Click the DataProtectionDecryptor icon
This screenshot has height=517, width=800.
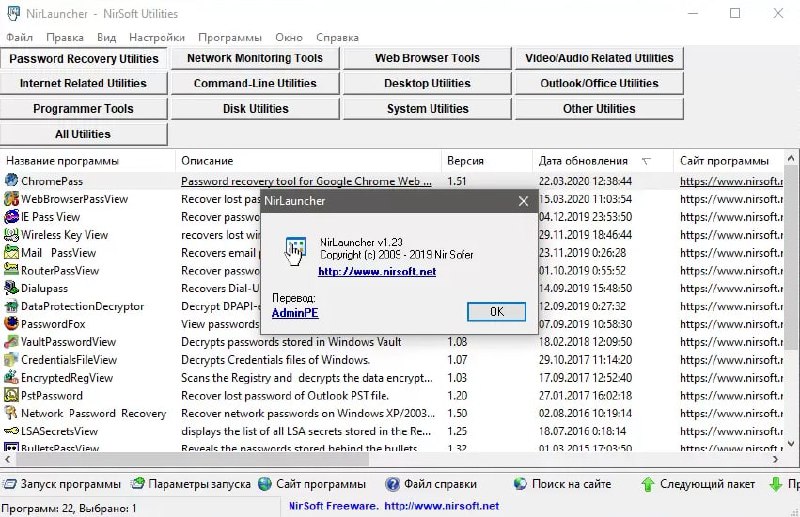point(11,306)
